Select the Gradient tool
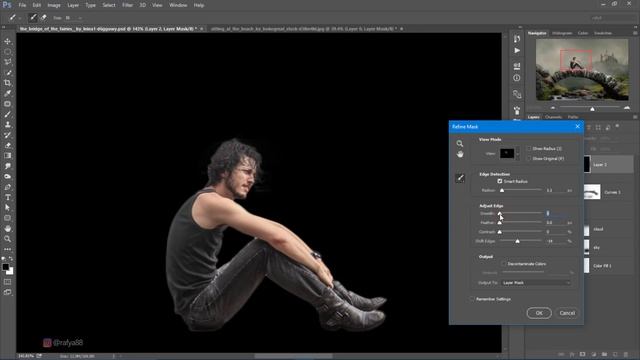 8,156
